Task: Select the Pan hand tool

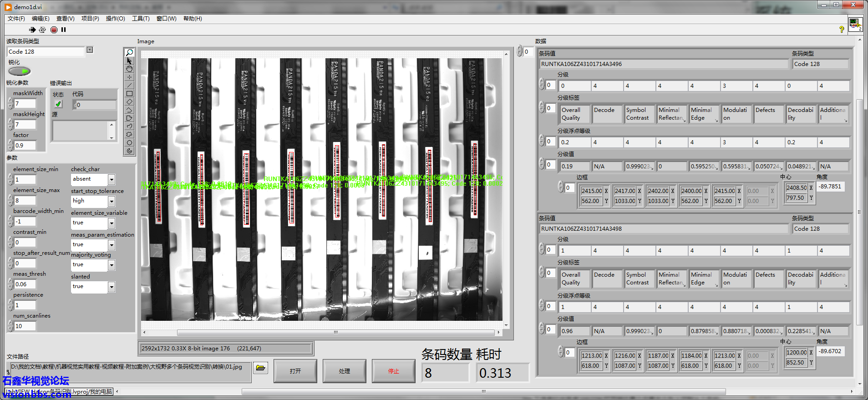Action: click(129, 69)
